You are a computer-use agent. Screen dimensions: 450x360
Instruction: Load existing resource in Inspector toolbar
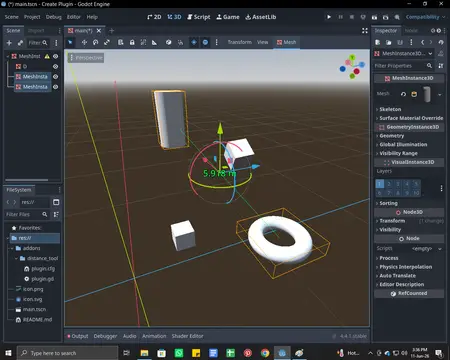tap(389, 42)
